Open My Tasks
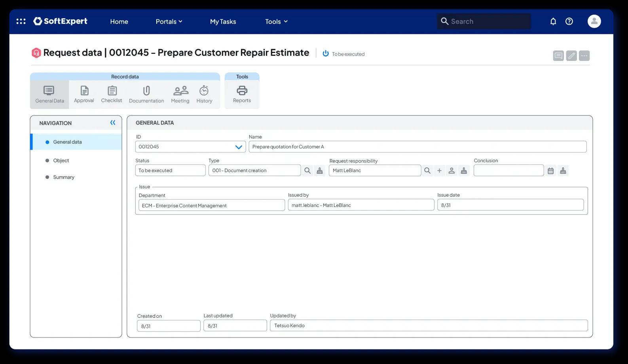The width and height of the screenshot is (628, 364). coord(223,21)
